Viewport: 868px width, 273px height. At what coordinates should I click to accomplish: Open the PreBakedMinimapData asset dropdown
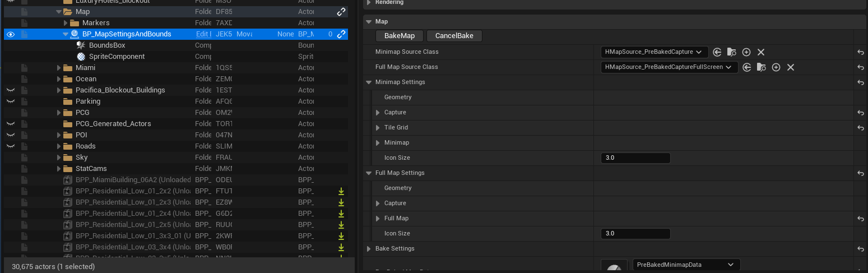(x=686, y=265)
